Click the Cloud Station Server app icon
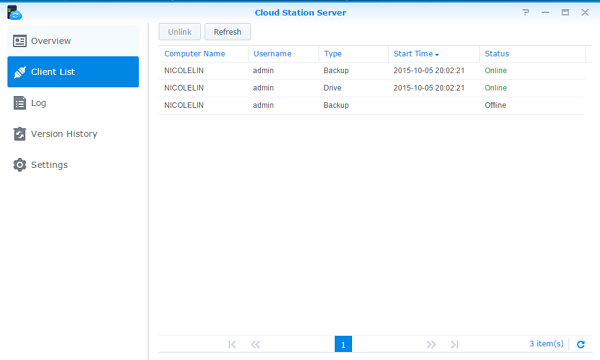Viewport: 600px width, 360px height. (14, 12)
